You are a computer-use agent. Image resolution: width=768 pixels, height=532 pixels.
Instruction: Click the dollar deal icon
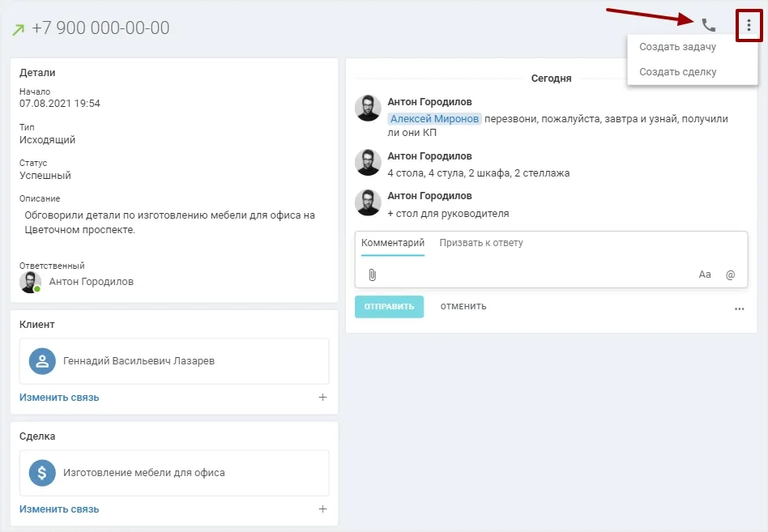point(42,473)
